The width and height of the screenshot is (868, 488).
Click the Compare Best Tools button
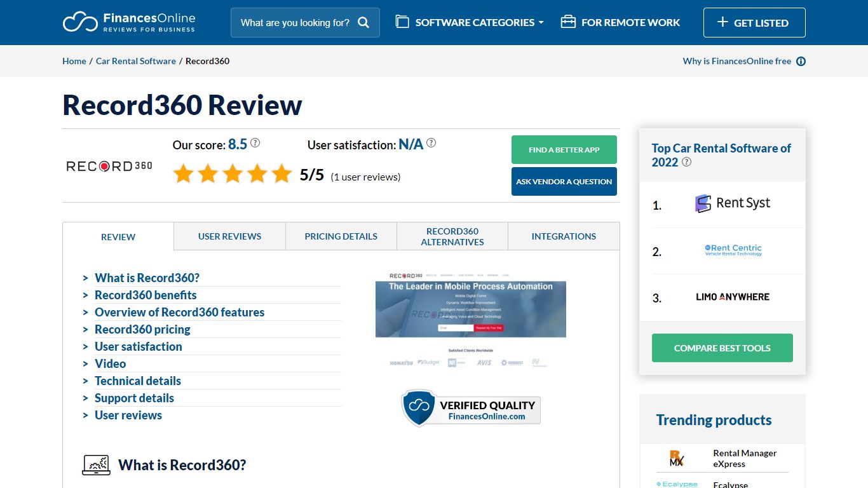722,348
